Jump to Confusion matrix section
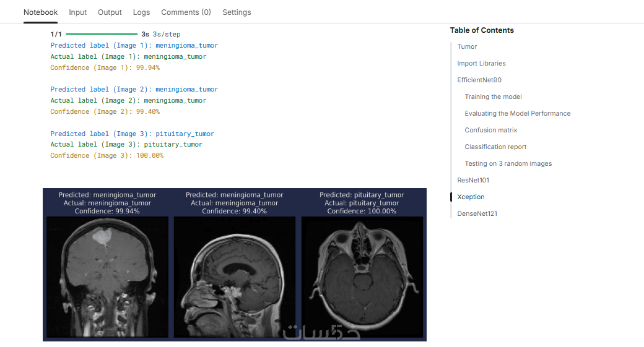The width and height of the screenshot is (644, 347). pyautogui.click(x=491, y=130)
